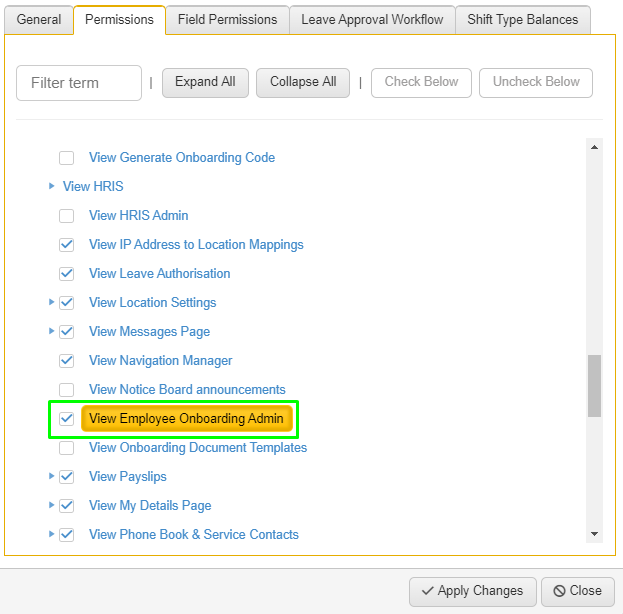Expand the View HRIS tree node
The width and height of the screenshot is (623, 614).
(51, 186)
